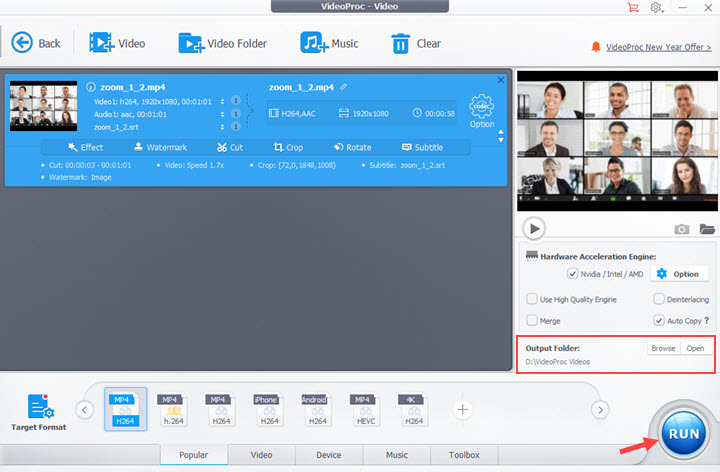The image size is (720, 472).
Task: Take a snapshot with camera icon
Action: pos(681,229)
